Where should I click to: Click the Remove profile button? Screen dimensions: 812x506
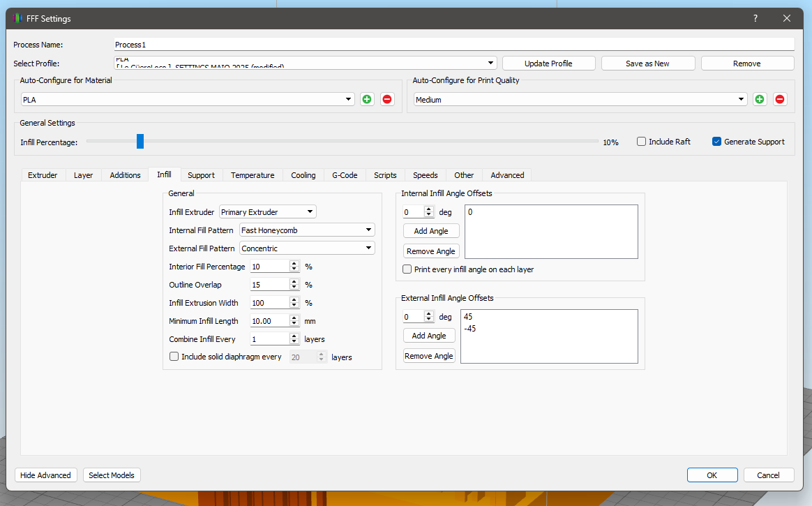746,64
